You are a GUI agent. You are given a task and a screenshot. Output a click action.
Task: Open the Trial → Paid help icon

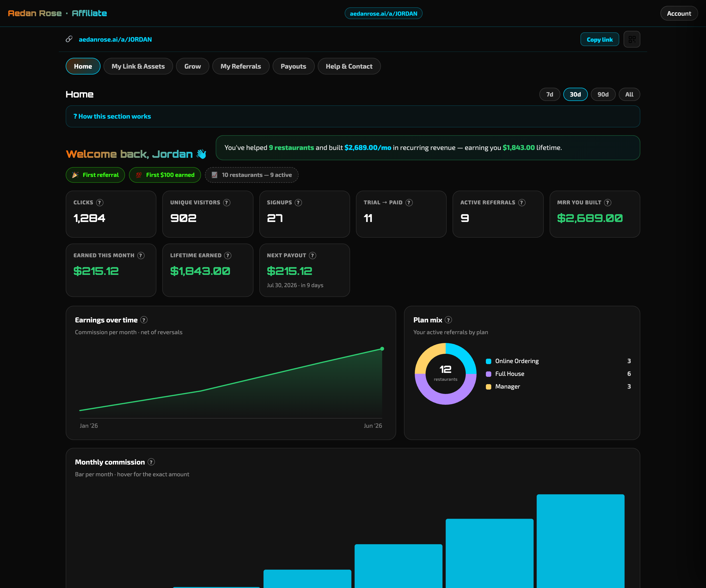(x=409, y=203)
